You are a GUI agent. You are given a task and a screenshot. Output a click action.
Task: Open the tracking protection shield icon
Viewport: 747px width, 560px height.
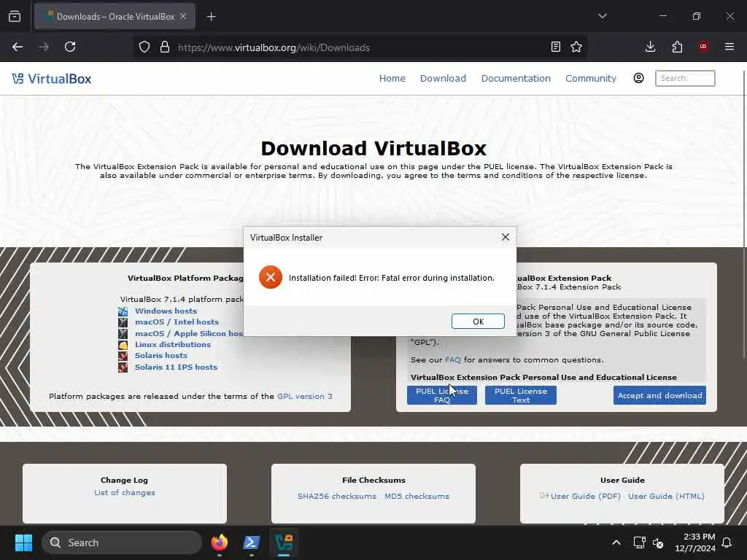tap(144, 47)
